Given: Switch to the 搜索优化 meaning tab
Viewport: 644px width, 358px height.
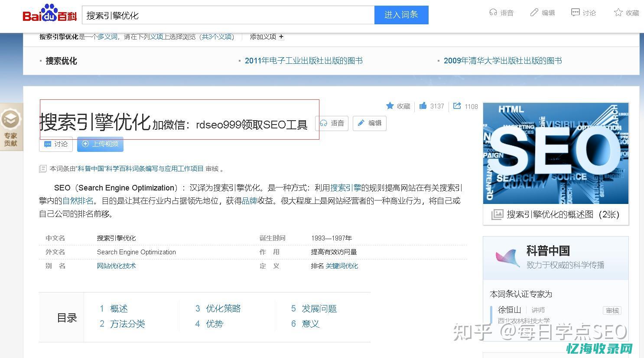Looking at the screenshot, I should tap(61, 61).
